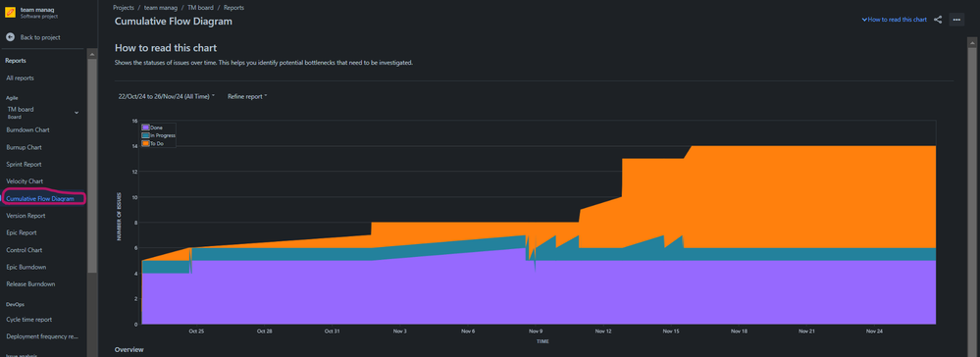This screenshot has width=980, height=357.
Task: Click Projects breadcrumb link
Action: 125,8
